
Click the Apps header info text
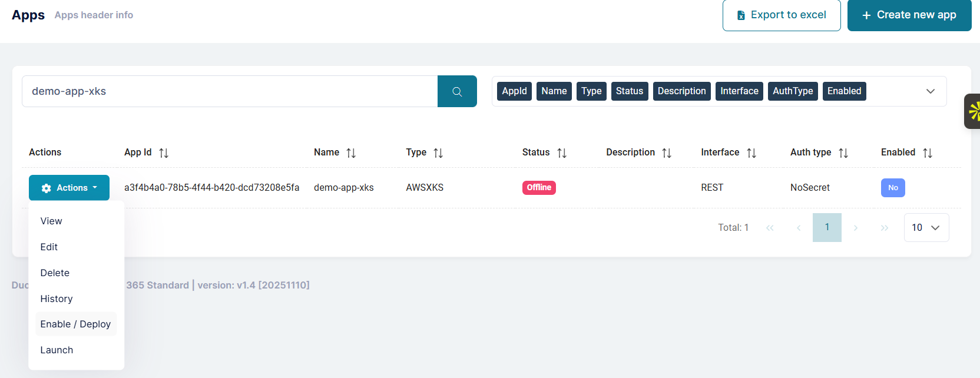click(x=94, y=15)
